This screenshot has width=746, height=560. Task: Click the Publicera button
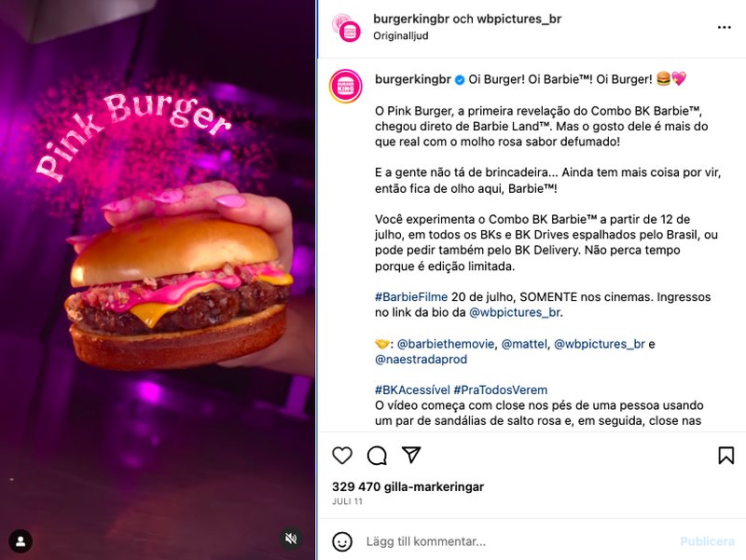tap(708, 541)
